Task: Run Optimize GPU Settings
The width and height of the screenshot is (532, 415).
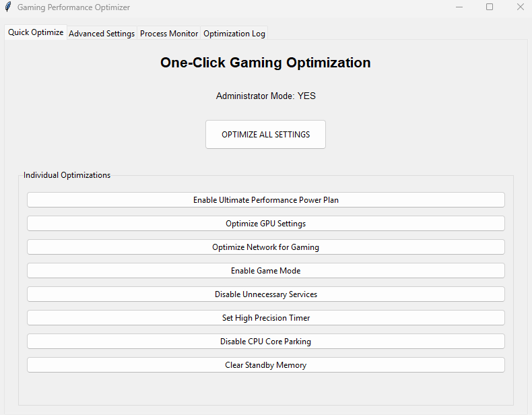Action: pyautogui.click(x=266, y=224)
